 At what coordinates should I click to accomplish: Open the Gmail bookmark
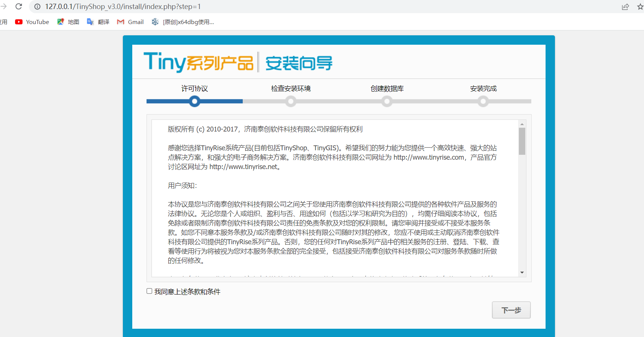(x=130, y=22)
